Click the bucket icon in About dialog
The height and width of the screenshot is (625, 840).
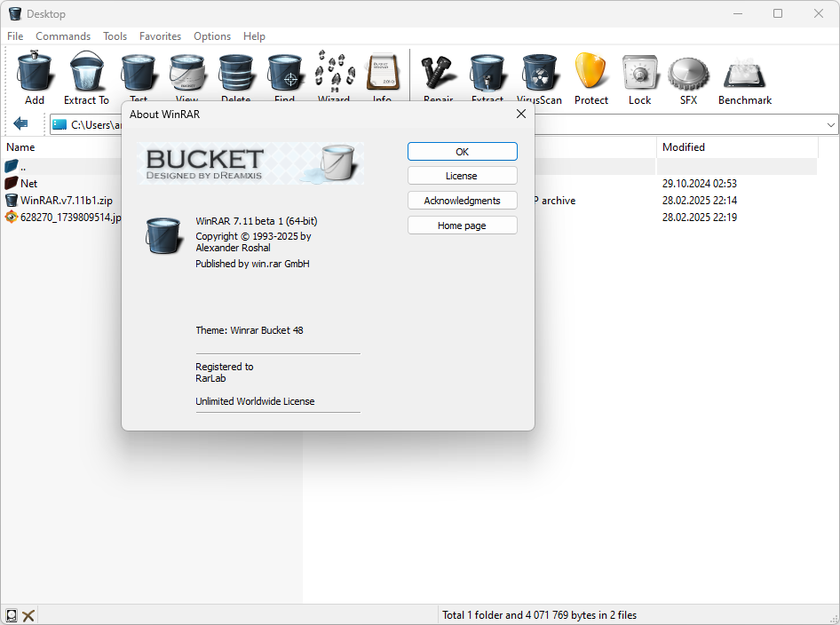[x=163, y=234]
